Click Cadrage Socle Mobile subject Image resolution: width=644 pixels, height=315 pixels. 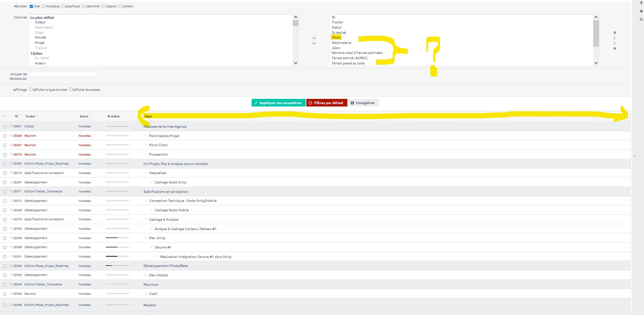tap(172, 210)
